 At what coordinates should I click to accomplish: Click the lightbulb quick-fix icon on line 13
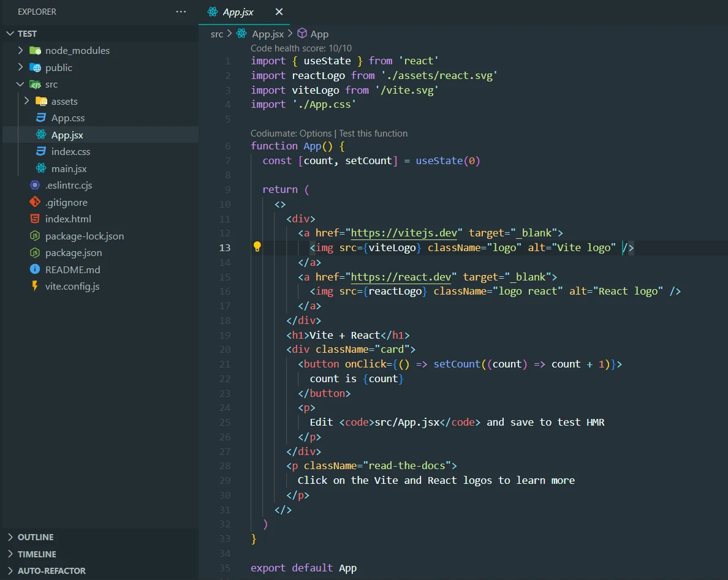(257, 247)
